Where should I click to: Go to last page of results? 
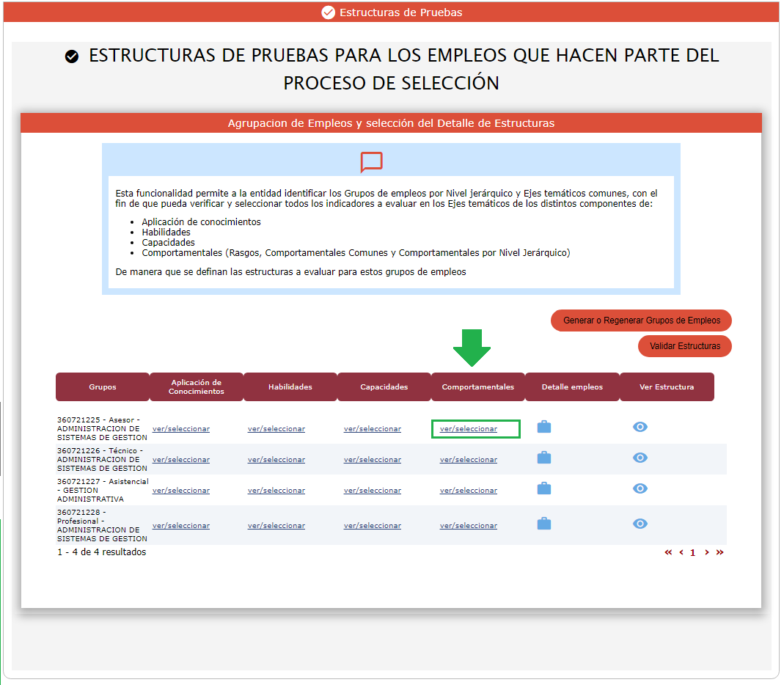(719, 553)
